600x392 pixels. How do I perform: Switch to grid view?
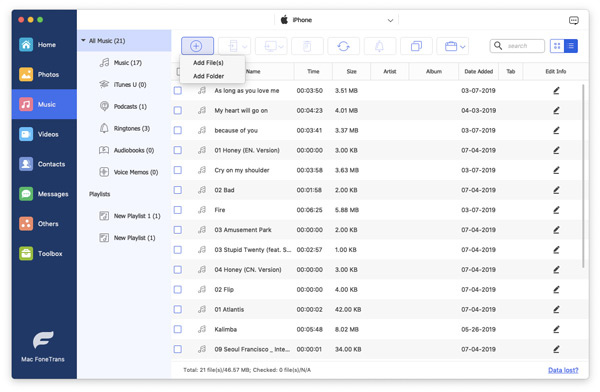[557, 46]
